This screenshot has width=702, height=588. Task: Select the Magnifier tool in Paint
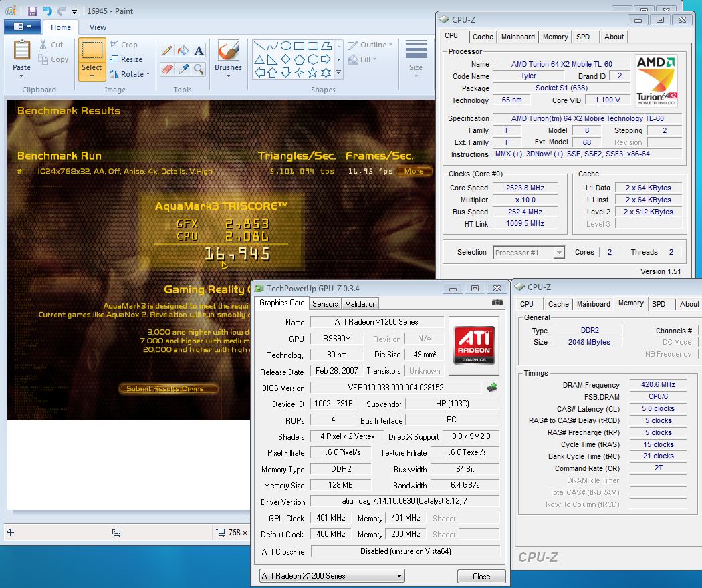point(199,69)
